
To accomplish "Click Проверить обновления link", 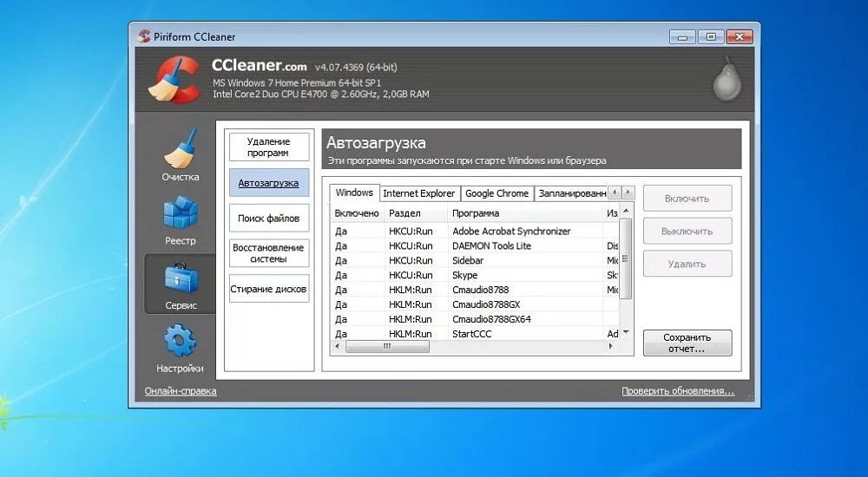I will click(x=678, y=390).
